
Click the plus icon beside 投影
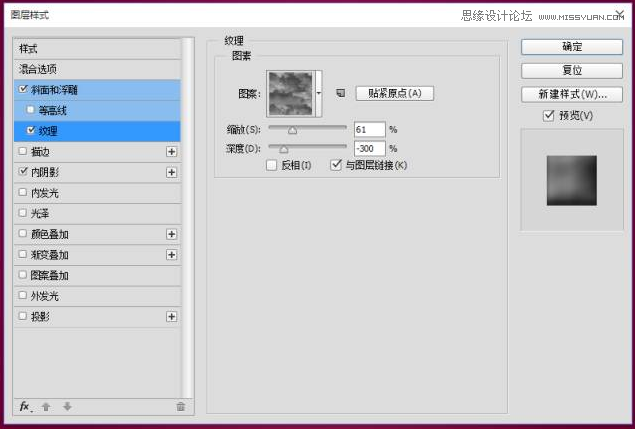coord(171,316)
